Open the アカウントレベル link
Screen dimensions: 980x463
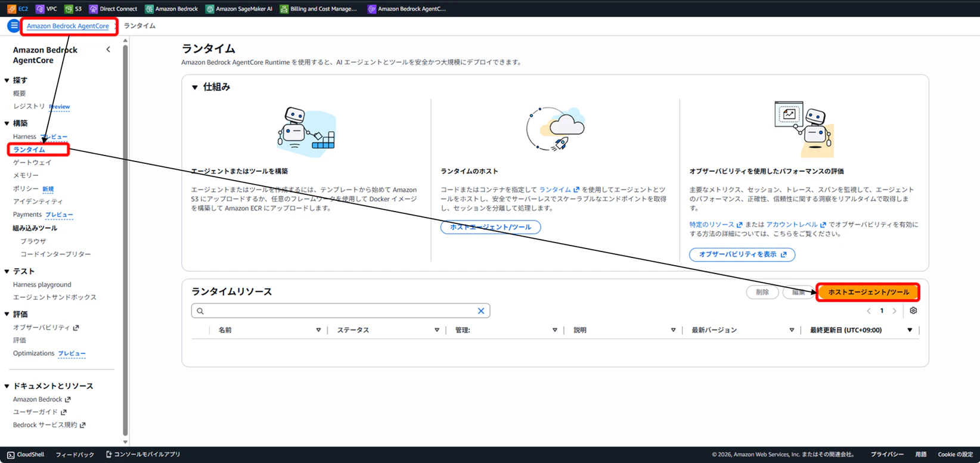click(796, 225)
